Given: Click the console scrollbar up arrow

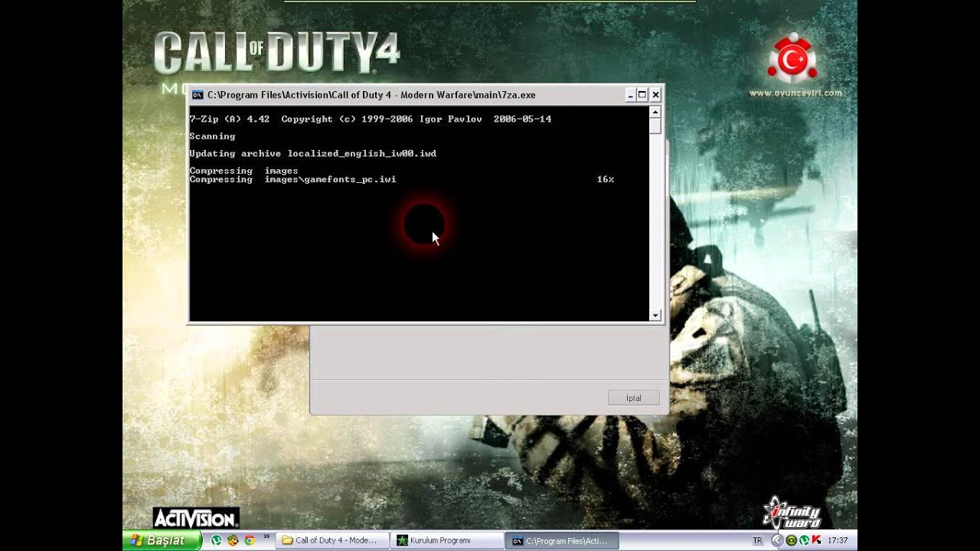Looking at the screenshot, I should [x=655, y=112].
